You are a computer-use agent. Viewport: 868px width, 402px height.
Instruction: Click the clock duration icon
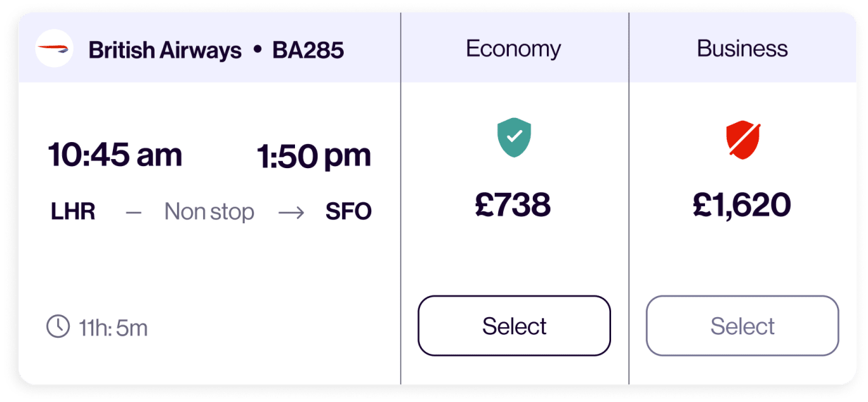coord(58,326)
